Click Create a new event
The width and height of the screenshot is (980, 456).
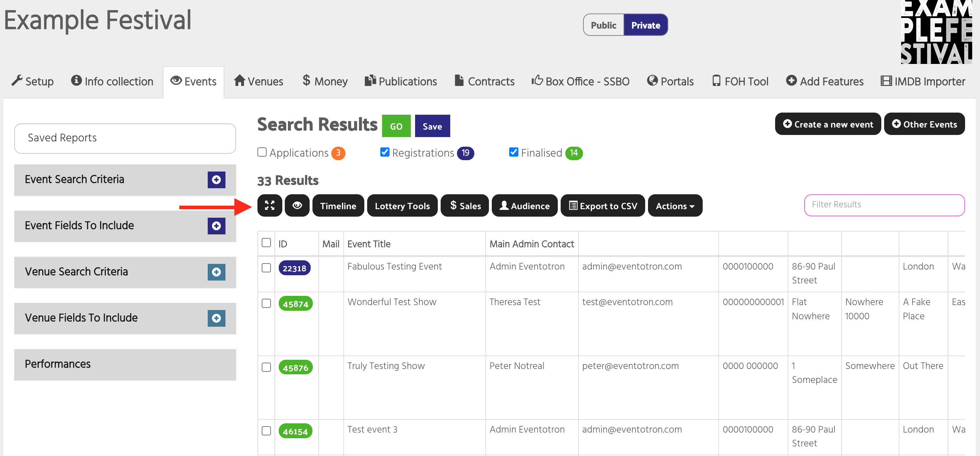tap(828, 124)
